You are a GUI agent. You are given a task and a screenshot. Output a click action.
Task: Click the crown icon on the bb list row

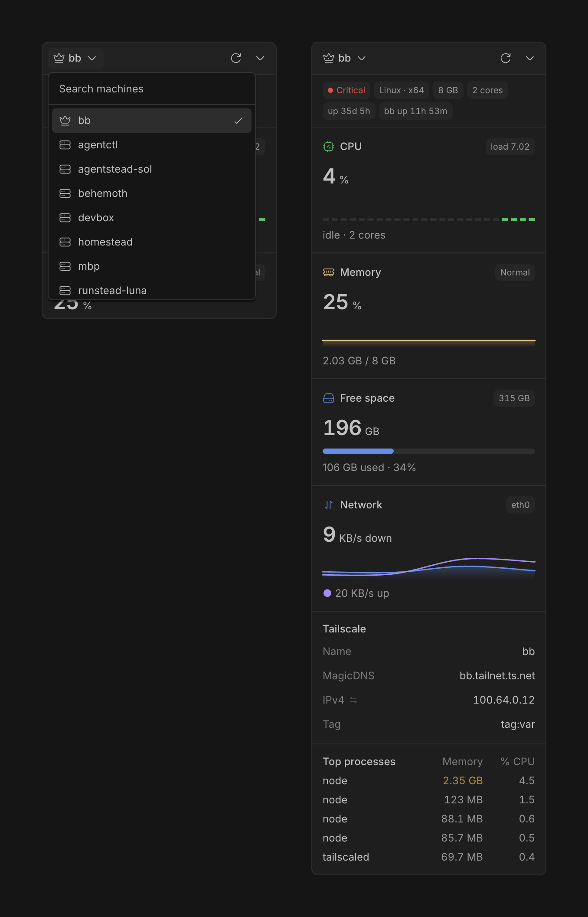(x=65, y=121)
